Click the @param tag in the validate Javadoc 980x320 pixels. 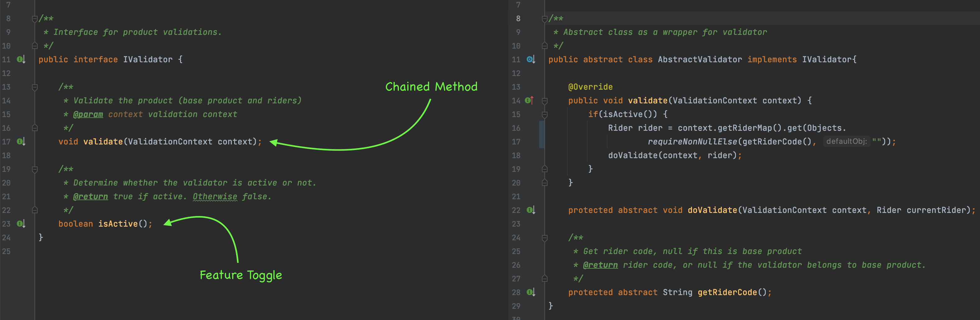pyautogui.click(x=88, y=114)
